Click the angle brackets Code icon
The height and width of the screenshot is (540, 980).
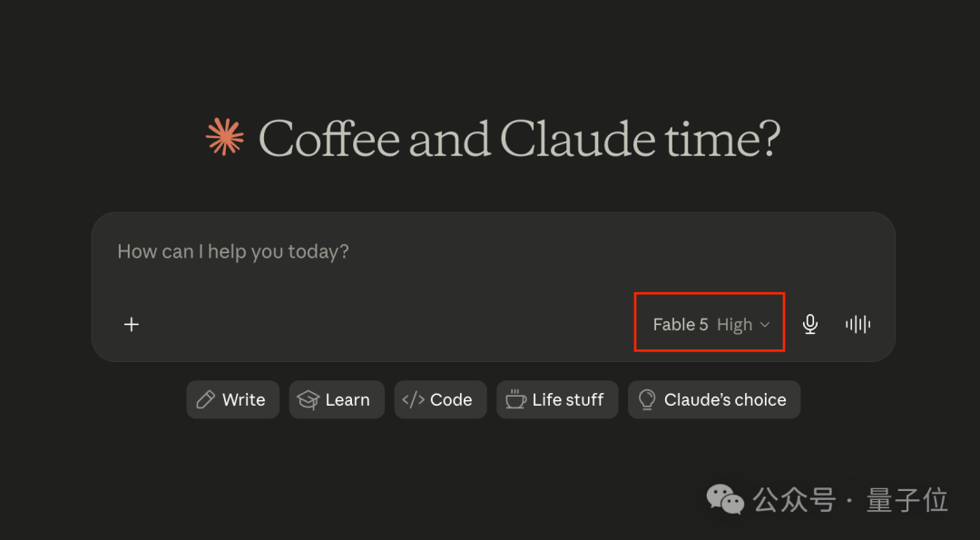(413, 399)
